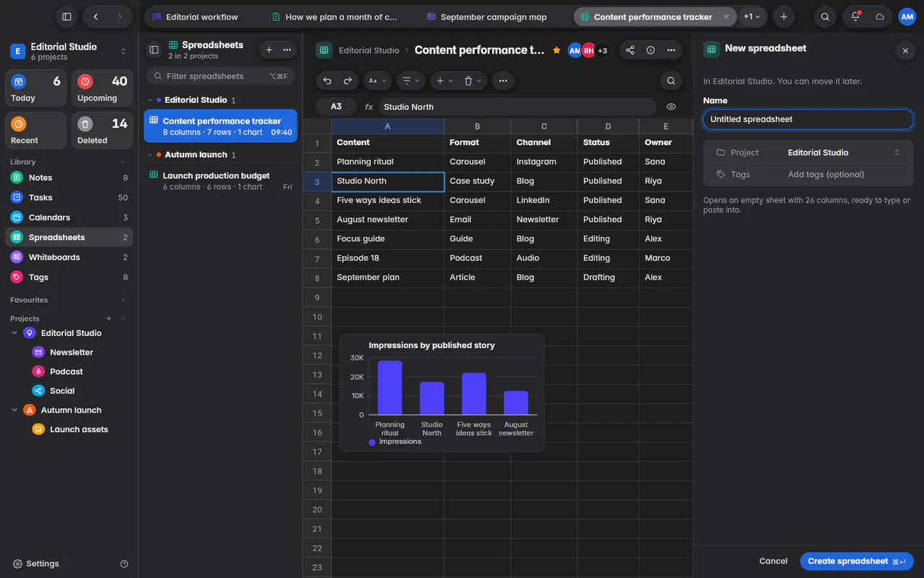Go back with the left arrow button

point(95,17)
